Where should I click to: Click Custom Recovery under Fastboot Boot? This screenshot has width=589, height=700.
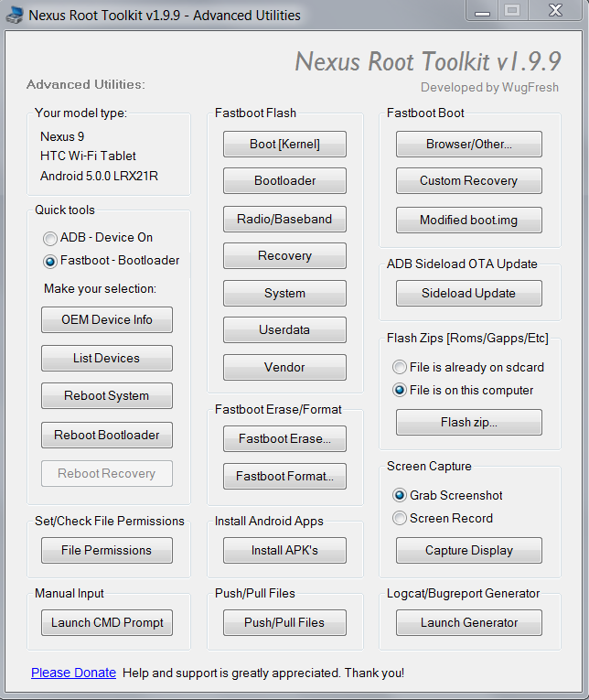click(x=468, y=180)
